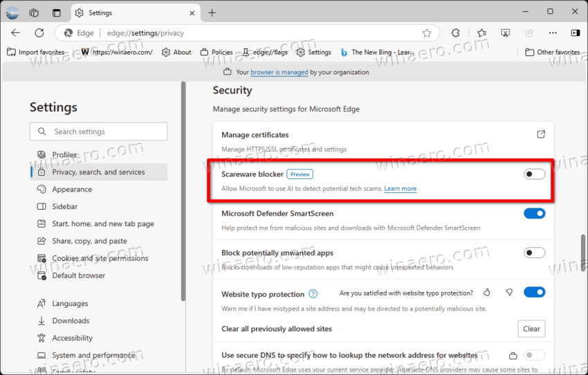Click the main page scrollbar thumb
Viewport: 588px width, 375px height.
click(x=583, y=253)
